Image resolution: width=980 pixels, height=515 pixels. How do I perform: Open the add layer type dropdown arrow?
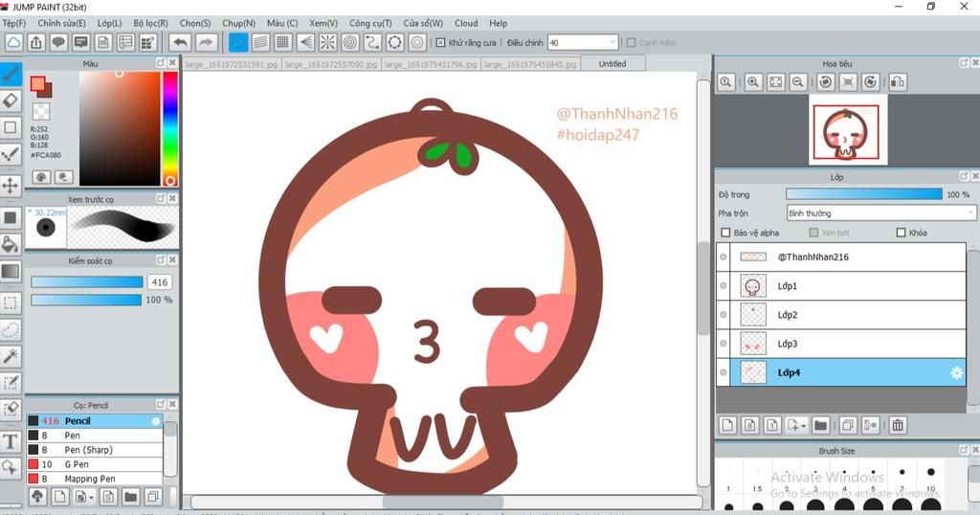coord(804,426)
